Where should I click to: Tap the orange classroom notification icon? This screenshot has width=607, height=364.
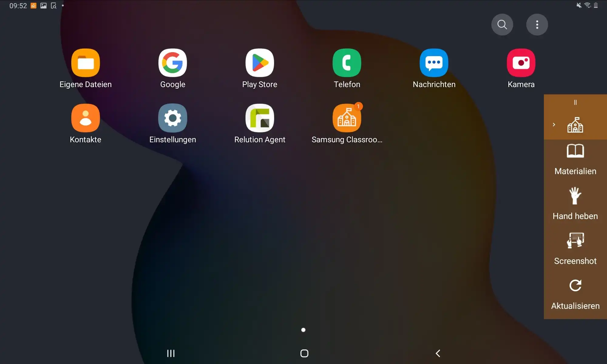(x=33, y=5)
